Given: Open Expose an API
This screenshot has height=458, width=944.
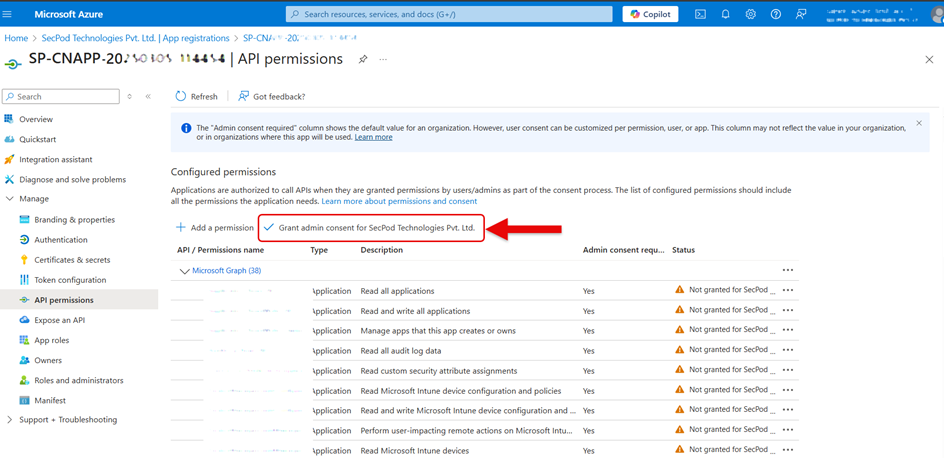Looking at the screenshot, I should [x=59, y=320].
